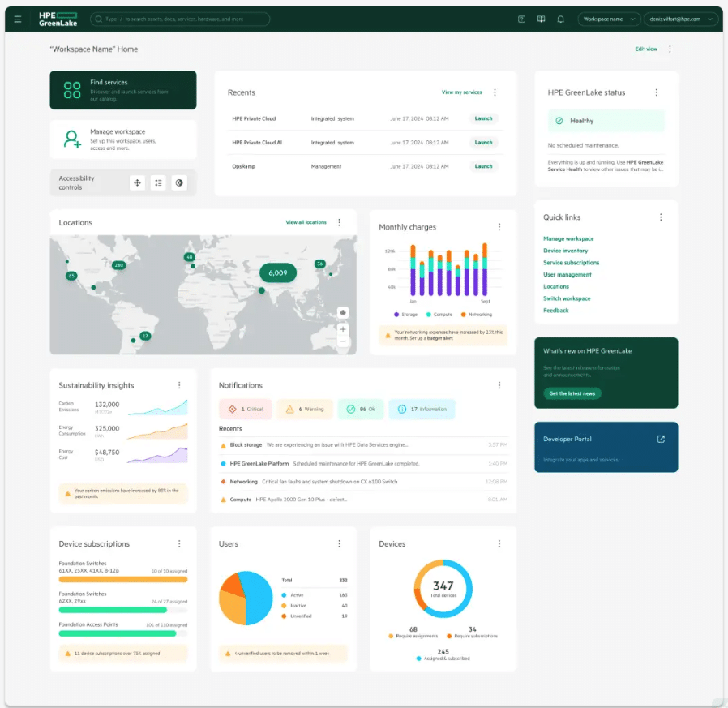Open the notifications bell icon

560,19
